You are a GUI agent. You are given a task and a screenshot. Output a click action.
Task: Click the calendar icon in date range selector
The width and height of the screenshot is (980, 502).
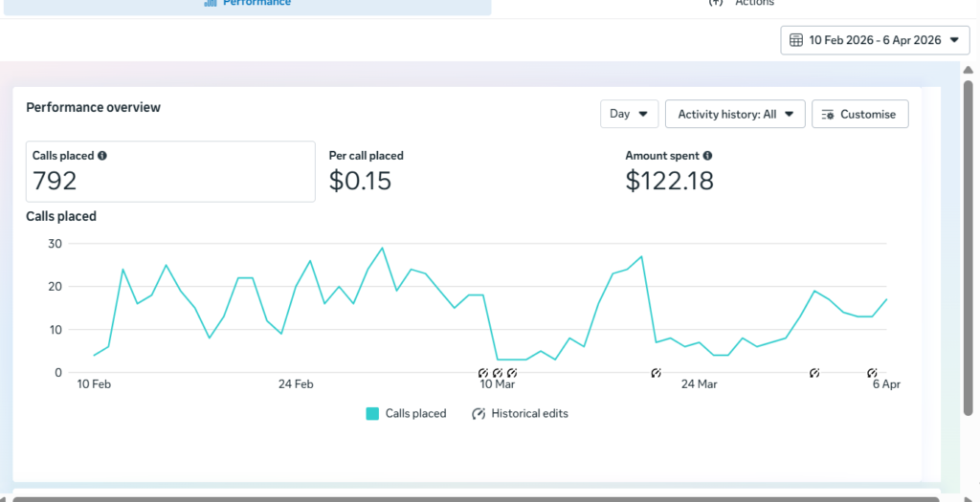coord(795,40)
